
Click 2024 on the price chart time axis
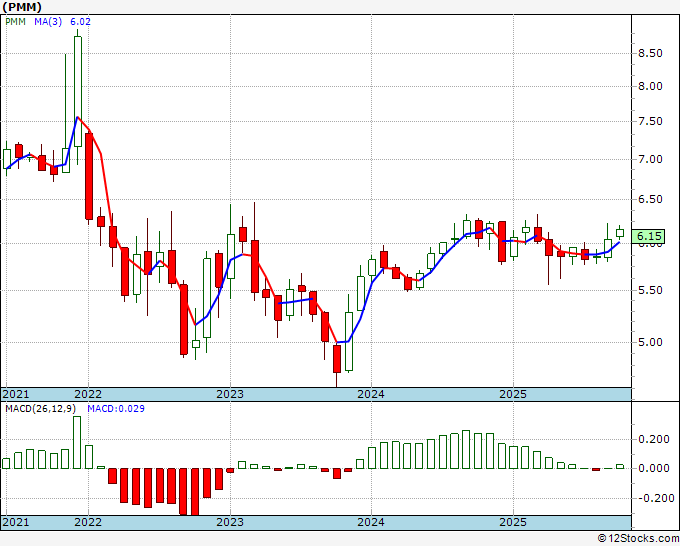click(371, 394)
